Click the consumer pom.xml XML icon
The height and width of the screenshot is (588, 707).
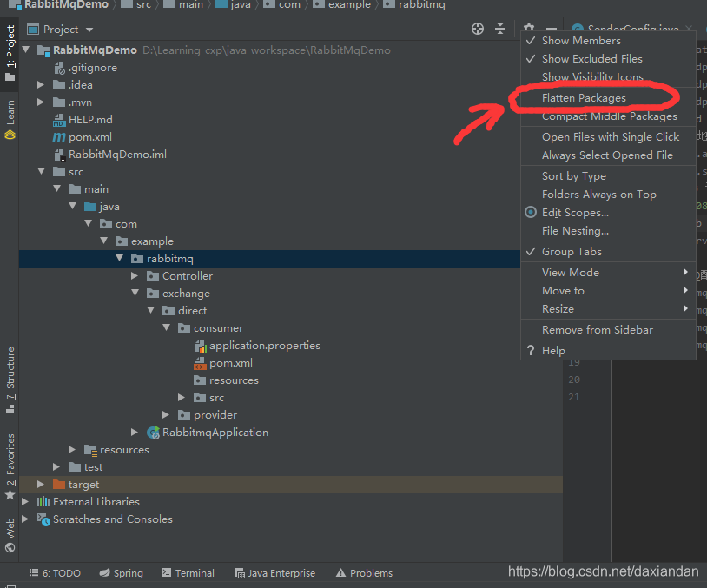pos(200,363)
